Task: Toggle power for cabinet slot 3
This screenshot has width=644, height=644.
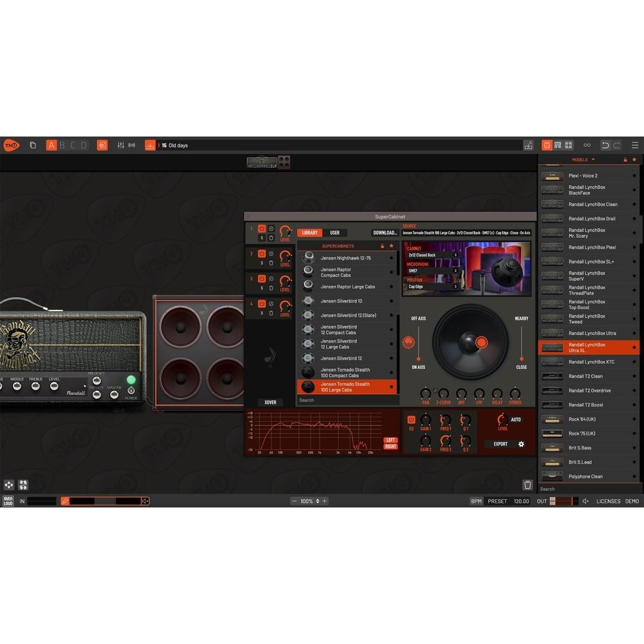Action: click(261, 279)
